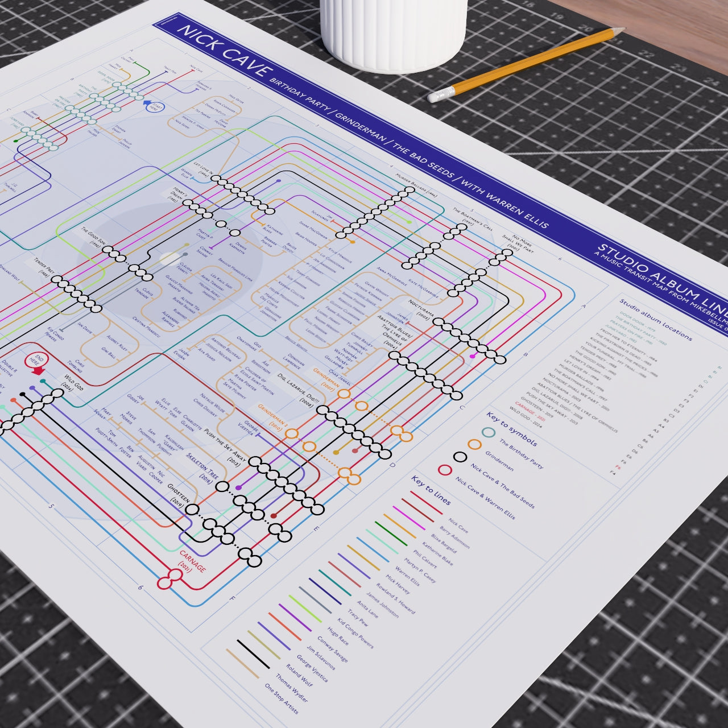This screenshot has height=728, width=728.
Task: Click the yellow pencil on the mat
Action: tap(527, 65)
